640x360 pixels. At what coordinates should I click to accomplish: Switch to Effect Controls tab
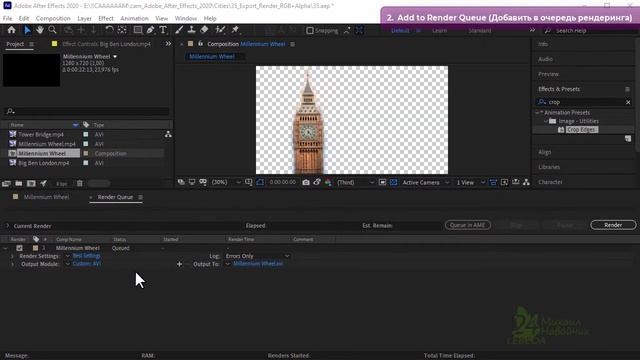point(106,44)
